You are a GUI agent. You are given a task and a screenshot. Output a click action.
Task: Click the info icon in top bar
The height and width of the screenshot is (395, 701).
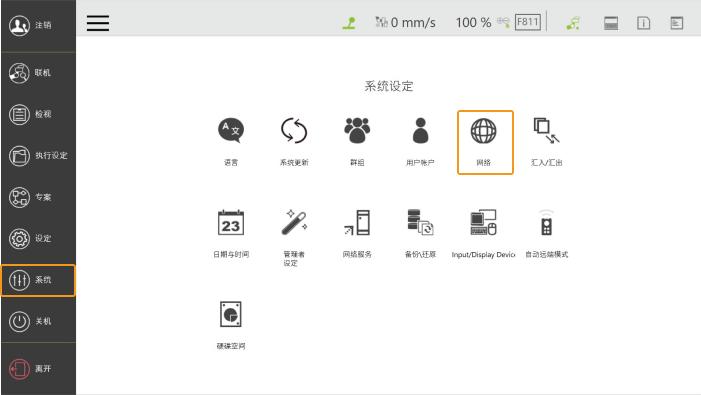[x=643, y=23]
